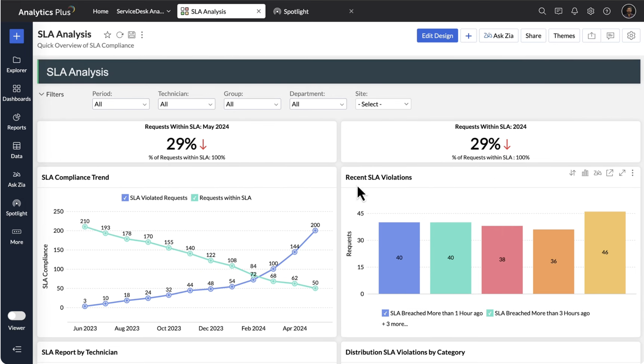Click the Edit Design button
Viewport: 644px width, 364px height.
coord(437,36)
